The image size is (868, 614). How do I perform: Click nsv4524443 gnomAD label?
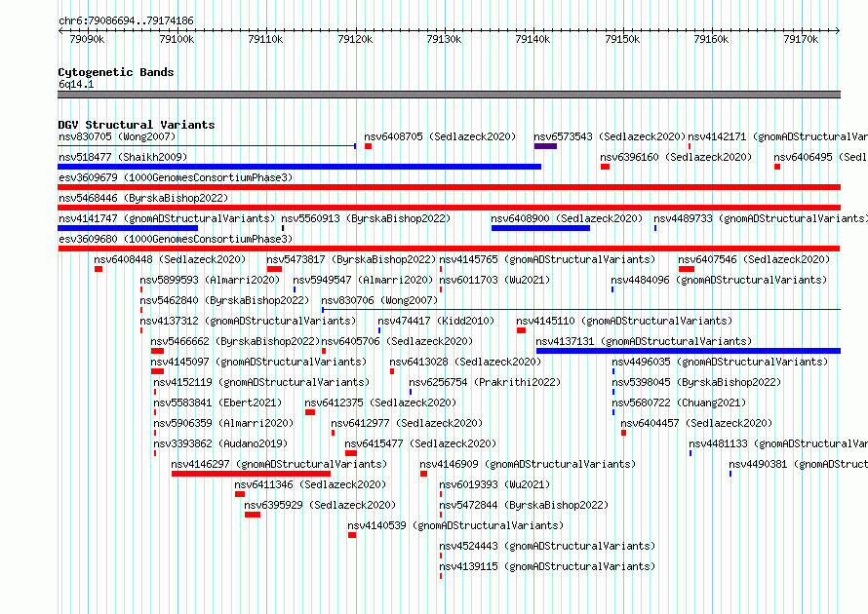(547, 546)
